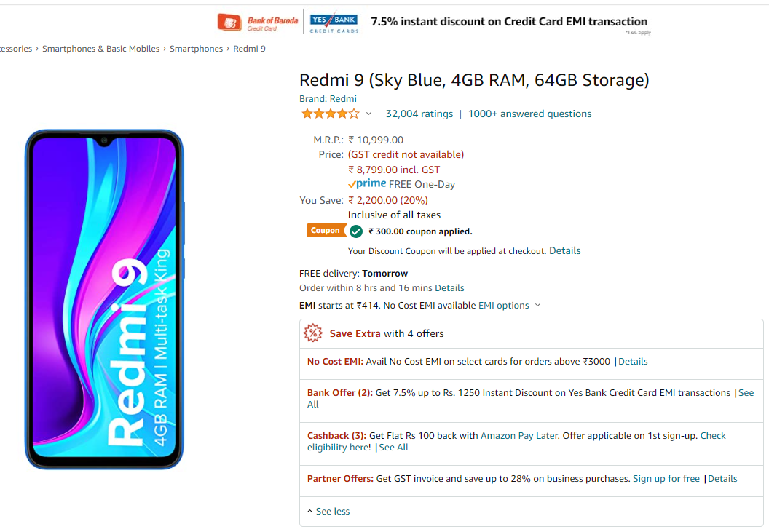Click the star rating icons
The height and width of the screenshot is (532, 769).
coord(331,114)
